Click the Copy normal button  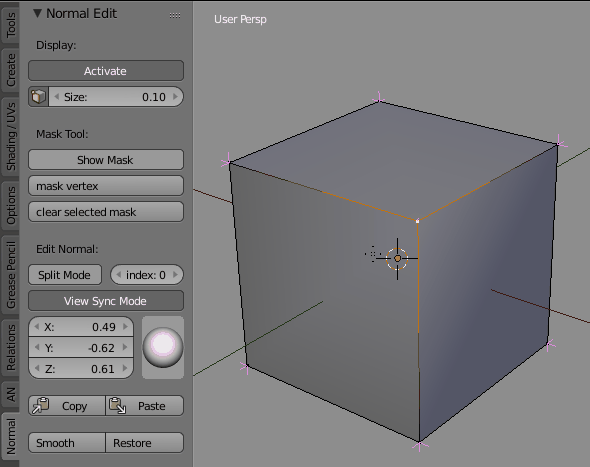tap(67, 406)
